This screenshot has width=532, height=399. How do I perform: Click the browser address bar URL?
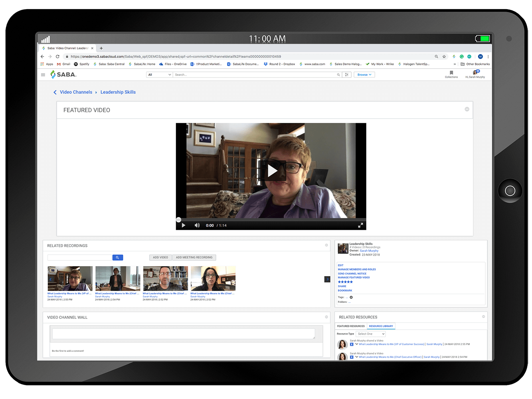[176, 56]
